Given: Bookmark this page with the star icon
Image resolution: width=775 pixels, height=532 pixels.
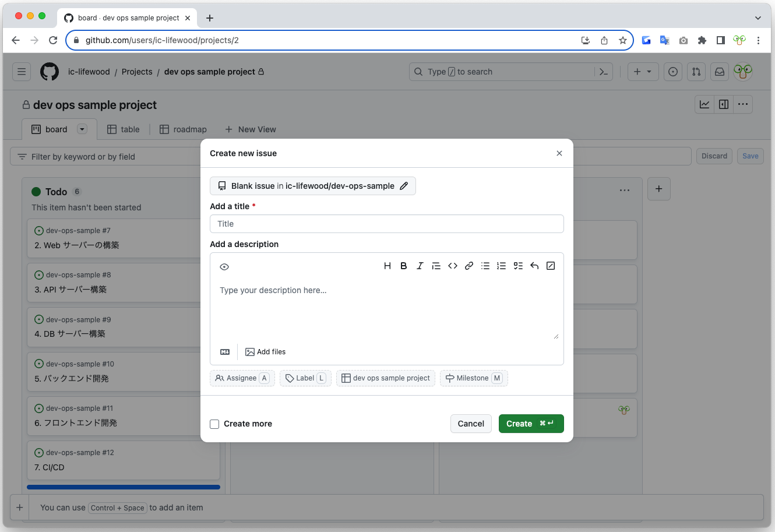Looking at the screenshot, I should 623,40.
